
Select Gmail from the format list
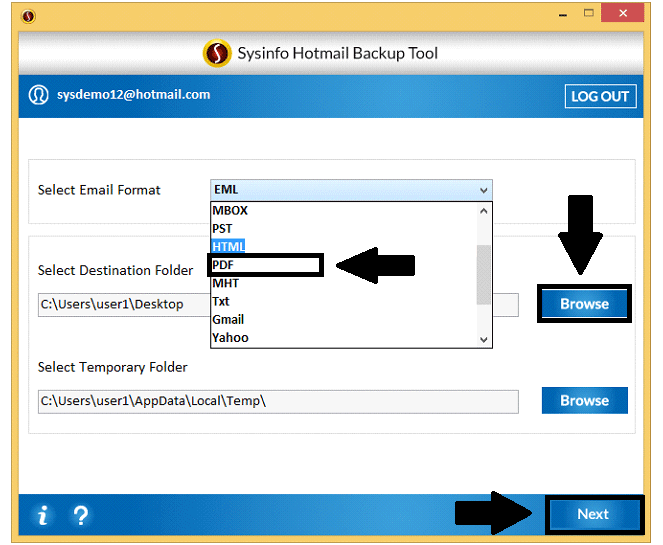click(344, 320)
